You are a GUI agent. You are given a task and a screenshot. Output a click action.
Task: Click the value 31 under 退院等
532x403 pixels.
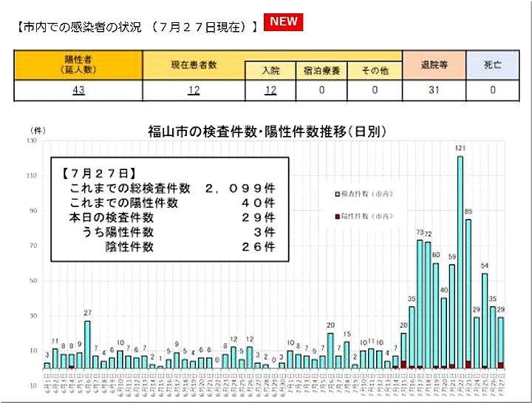point(433,90)
